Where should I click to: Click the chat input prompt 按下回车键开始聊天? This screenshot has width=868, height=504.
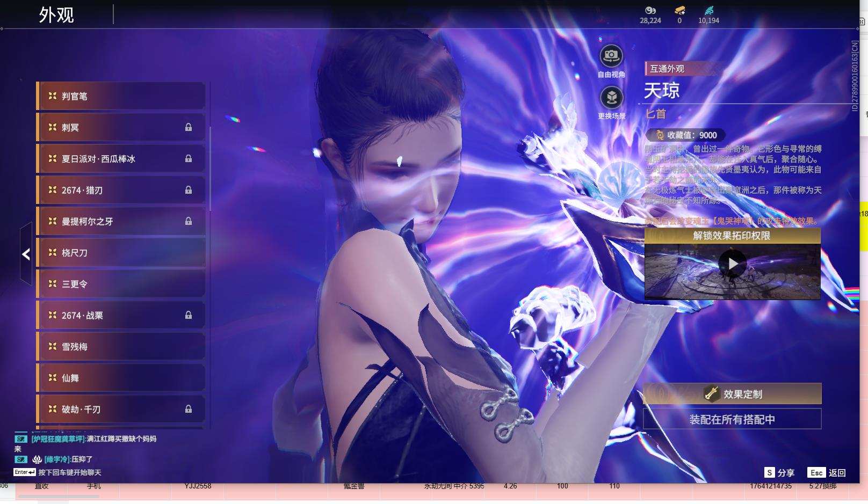point(70,472)
